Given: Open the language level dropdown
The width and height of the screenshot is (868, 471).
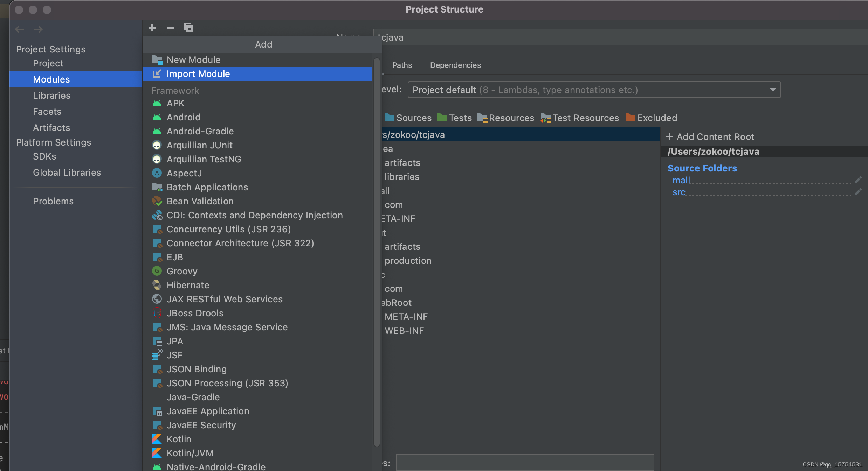Looking at the screenshot, I should click(x=773, y=90).
